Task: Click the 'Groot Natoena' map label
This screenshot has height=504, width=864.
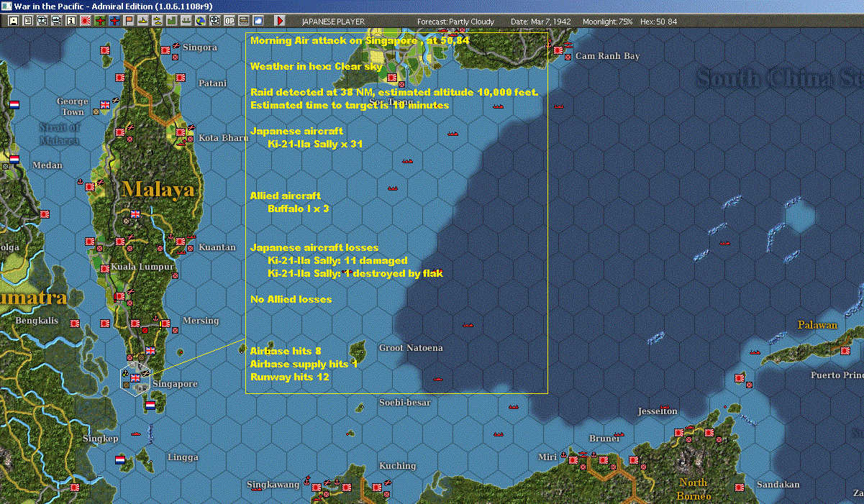Action: [x=411, y=348]
